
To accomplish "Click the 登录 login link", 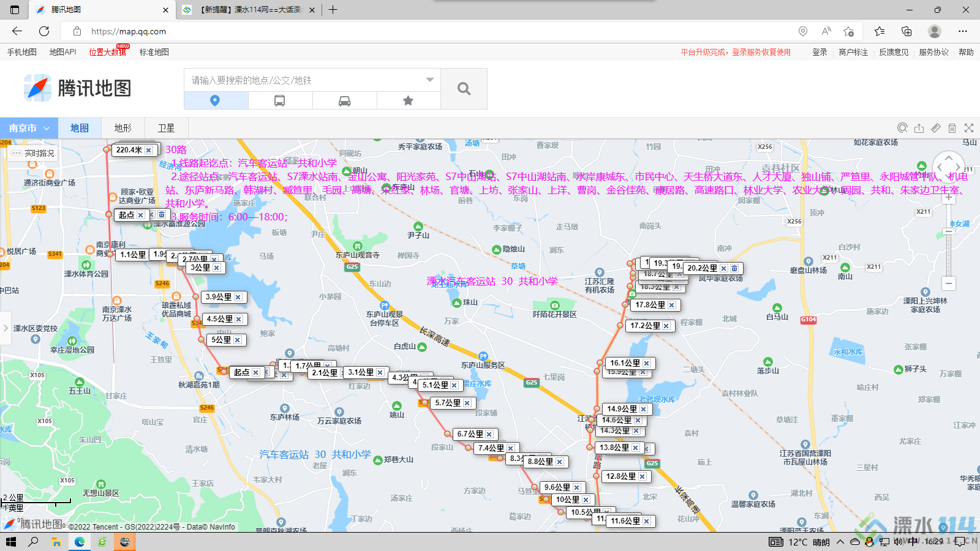I will click(x=820, y=52).
